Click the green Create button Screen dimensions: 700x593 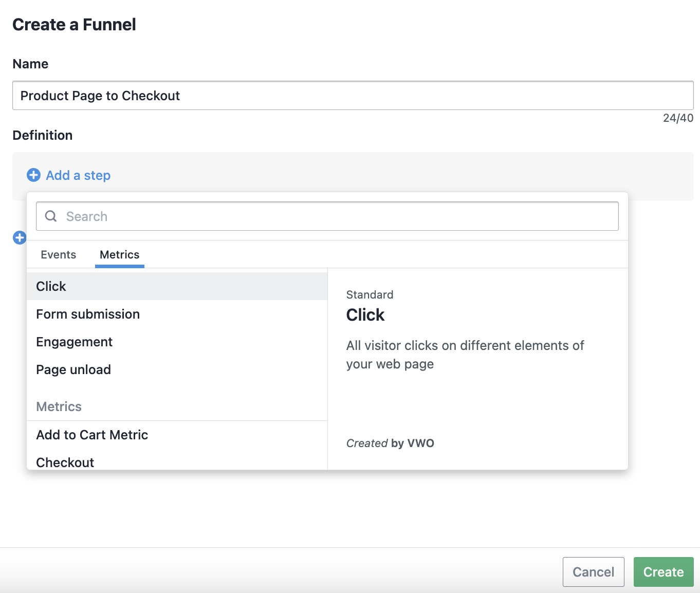coord(664,572)
